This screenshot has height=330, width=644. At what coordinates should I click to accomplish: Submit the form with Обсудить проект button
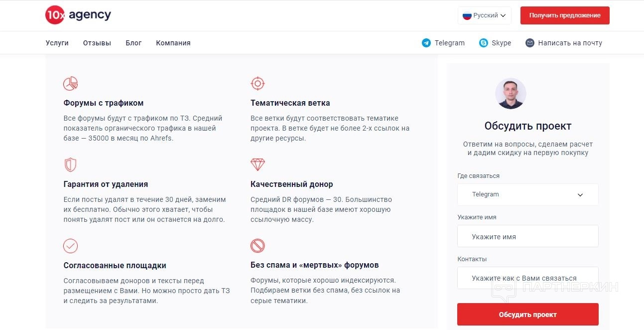point(527,315)
